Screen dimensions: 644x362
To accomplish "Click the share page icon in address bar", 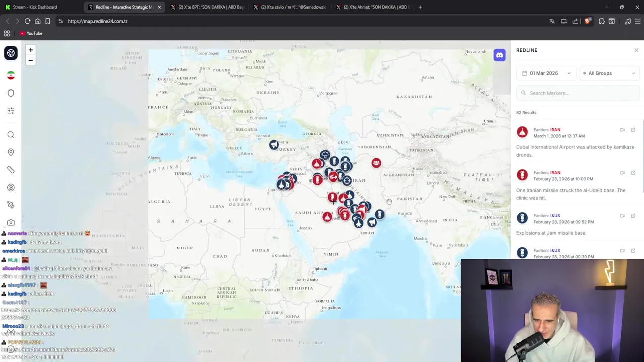I will click(575, 21).
